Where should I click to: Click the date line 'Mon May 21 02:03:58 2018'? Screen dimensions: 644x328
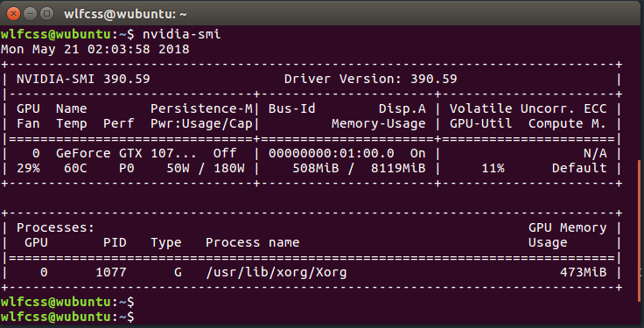tap(94, 50)
